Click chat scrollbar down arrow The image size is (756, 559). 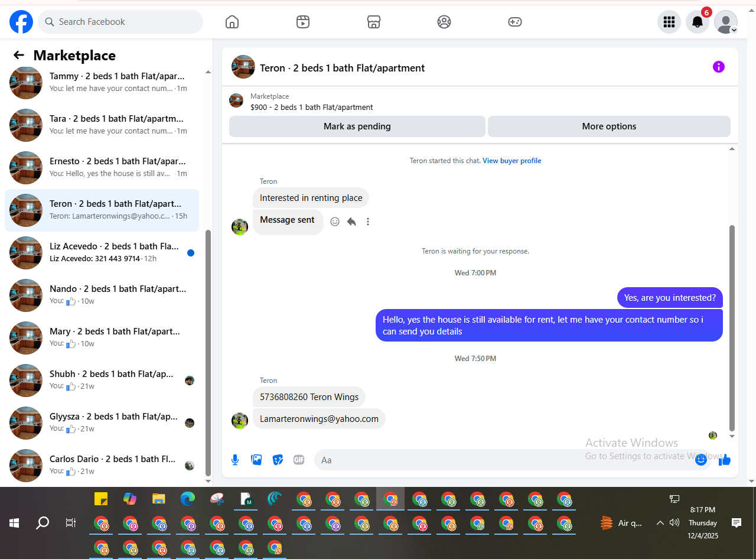(732, 437)
